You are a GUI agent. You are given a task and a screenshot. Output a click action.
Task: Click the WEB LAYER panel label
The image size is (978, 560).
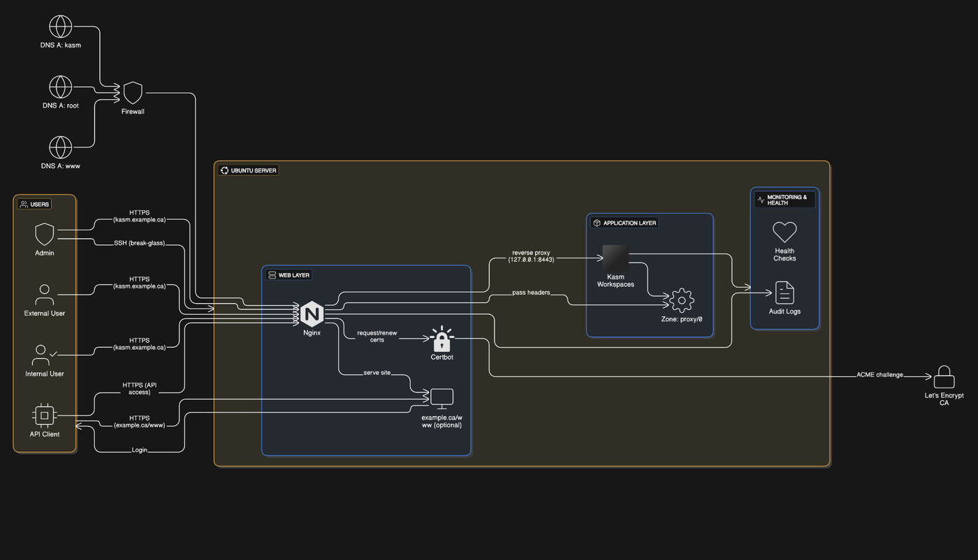(288, 274)
